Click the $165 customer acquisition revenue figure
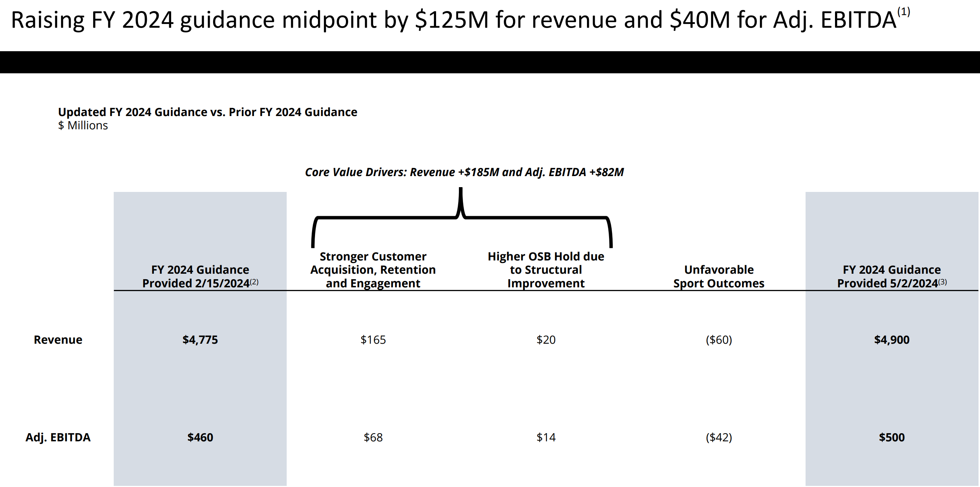The image size is (980, 487). [373, 340]
